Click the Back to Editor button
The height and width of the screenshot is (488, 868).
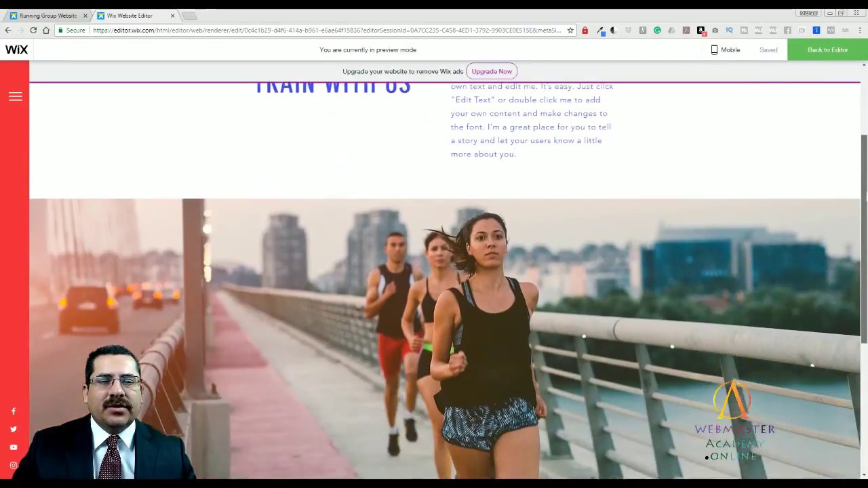tap(827, 49)
